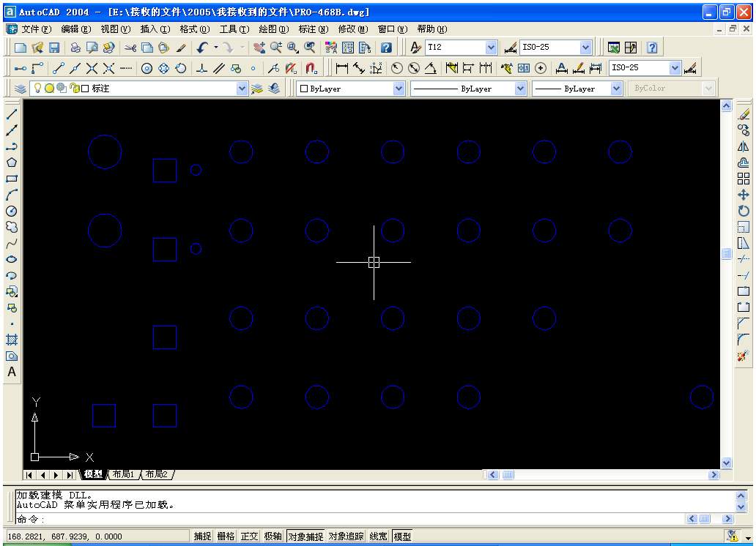This screenshot has width=756, height=546.
Task: Click the 模型 model tab
Action: click(x=94, y=475)
